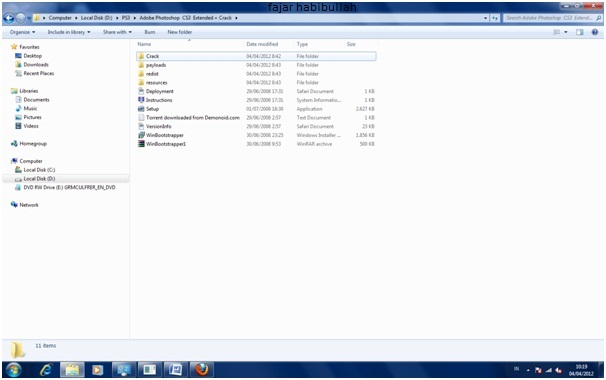The width and height of the screenshot is (606, 380).
Task: Select the WinBootstrapper installer icon
Action: pos(141,135)
